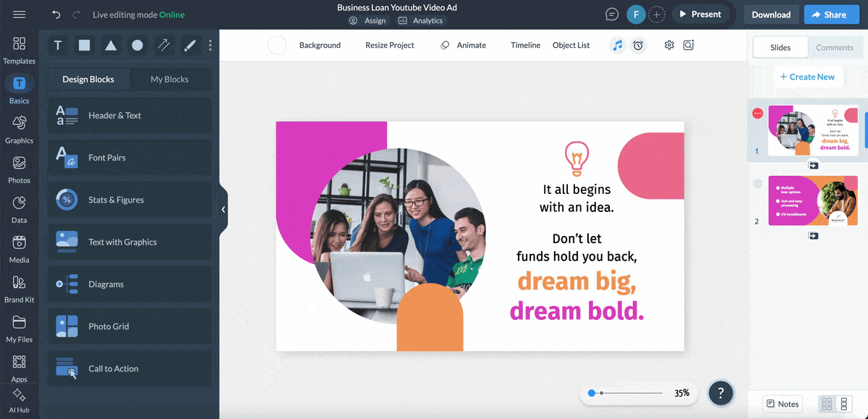
Task: Switch slides panel to list view
Action: point(843,404)
